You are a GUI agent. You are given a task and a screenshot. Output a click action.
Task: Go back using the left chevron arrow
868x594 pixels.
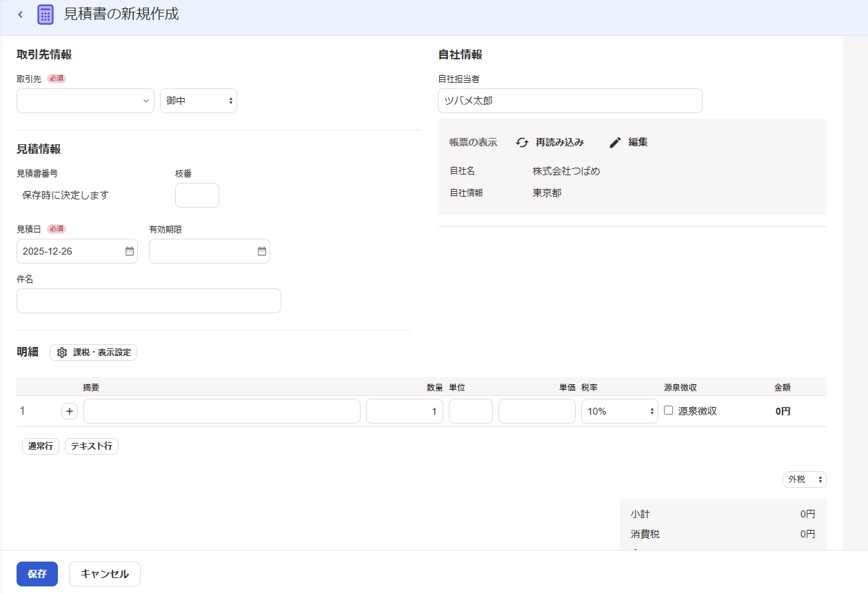(20, 14)
